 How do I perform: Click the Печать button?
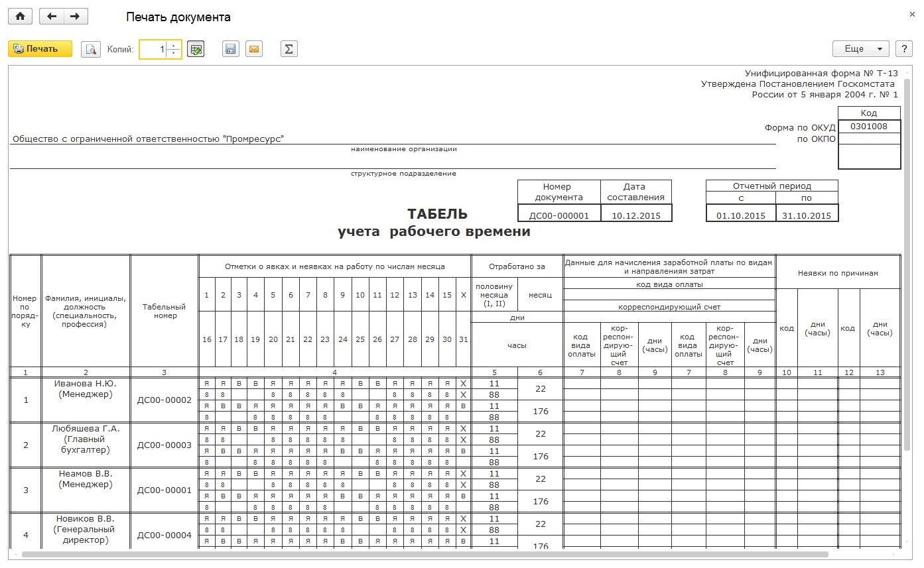coord(40,49)
